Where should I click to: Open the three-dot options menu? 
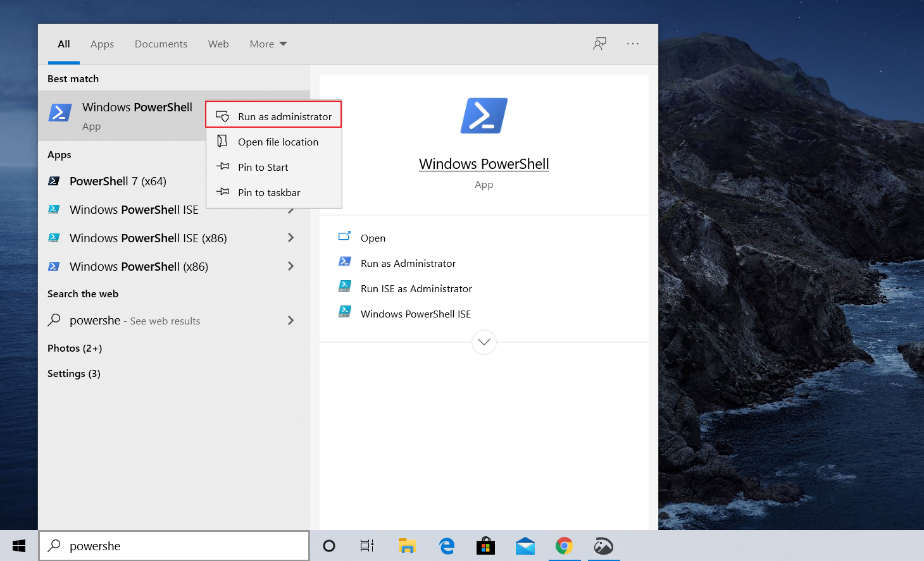(633, 44)
